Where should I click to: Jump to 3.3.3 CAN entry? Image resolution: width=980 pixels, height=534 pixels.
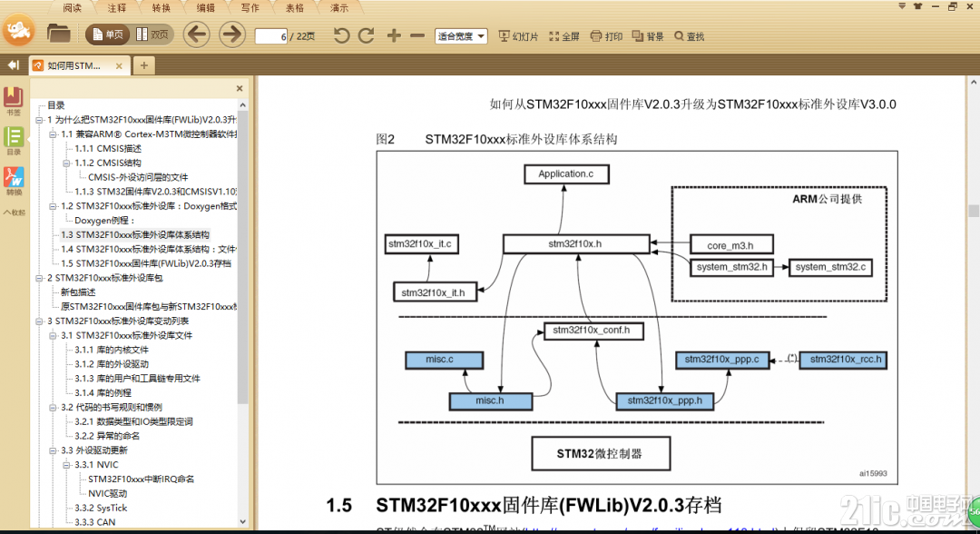[95, 522]
